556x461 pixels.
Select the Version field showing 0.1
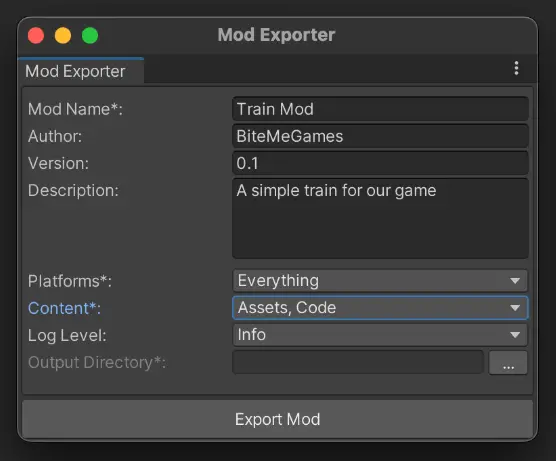pos(380,163)
